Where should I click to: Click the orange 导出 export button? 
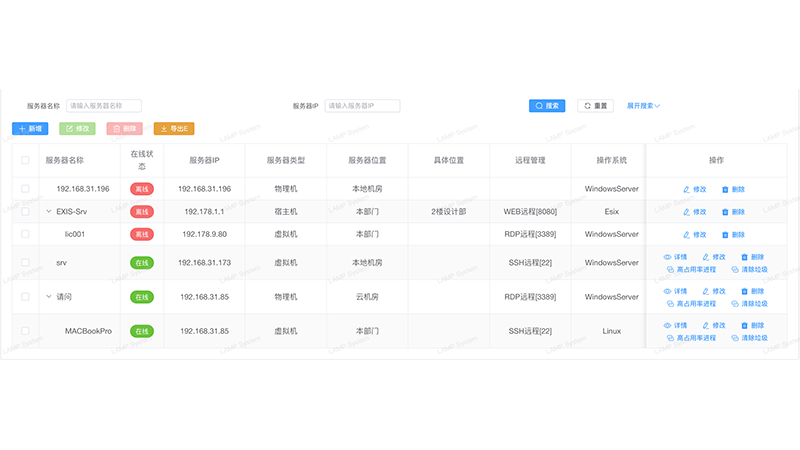(x=174, y=129)
